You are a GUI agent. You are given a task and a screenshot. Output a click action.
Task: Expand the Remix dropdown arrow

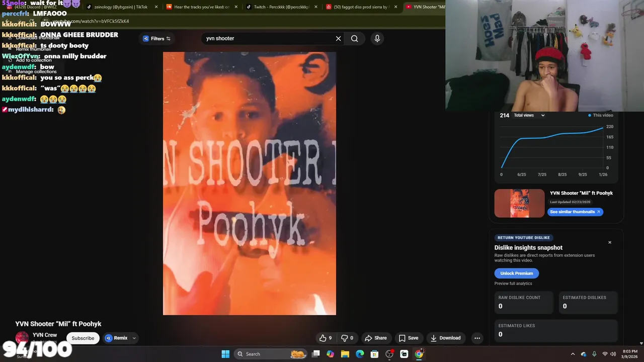[x=134, y=338]
